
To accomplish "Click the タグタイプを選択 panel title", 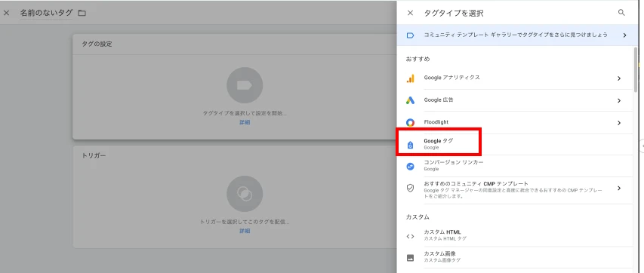I will click(454, 13).
